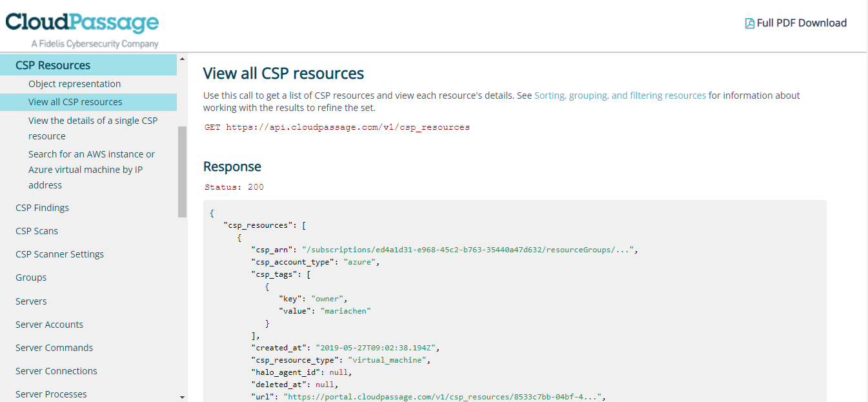
Task: Open Search for an AWS instance by IP address
Action: [92, 170]
